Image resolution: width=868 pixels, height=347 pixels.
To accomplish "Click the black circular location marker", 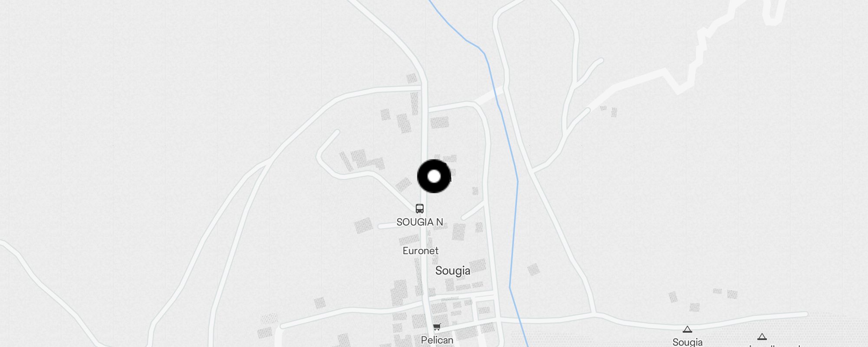I will pyautogui.click(x=434, y=176).
